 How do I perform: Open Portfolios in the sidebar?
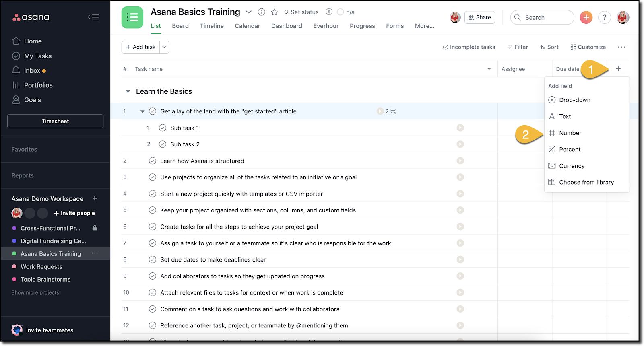coord(38,85)
